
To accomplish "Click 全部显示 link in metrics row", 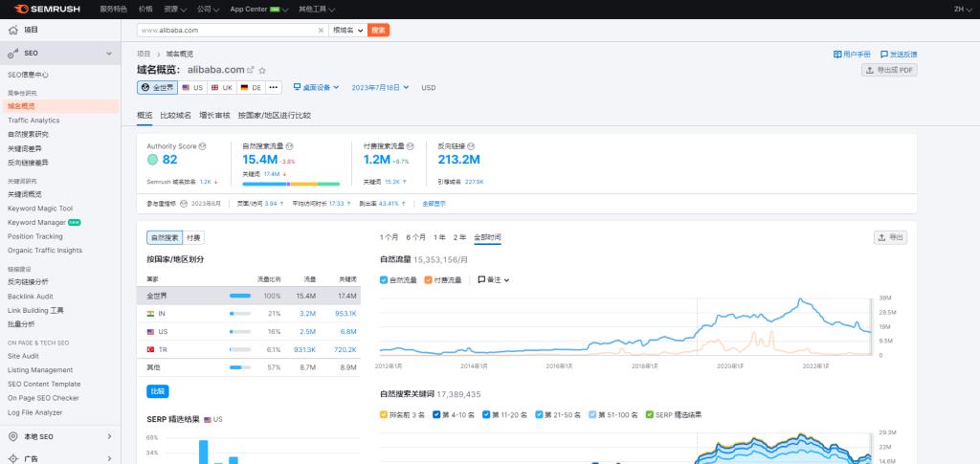I will 434,204.
